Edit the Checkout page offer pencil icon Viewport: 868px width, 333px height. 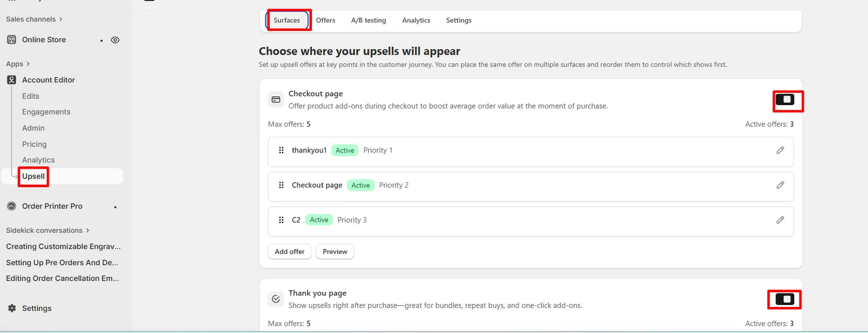coord(780,185)
